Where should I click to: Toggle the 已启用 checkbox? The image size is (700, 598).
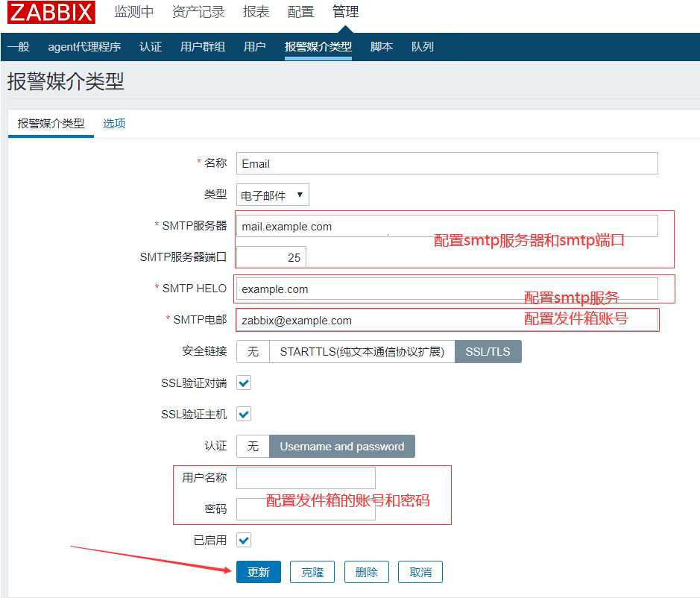pos(244,540)
